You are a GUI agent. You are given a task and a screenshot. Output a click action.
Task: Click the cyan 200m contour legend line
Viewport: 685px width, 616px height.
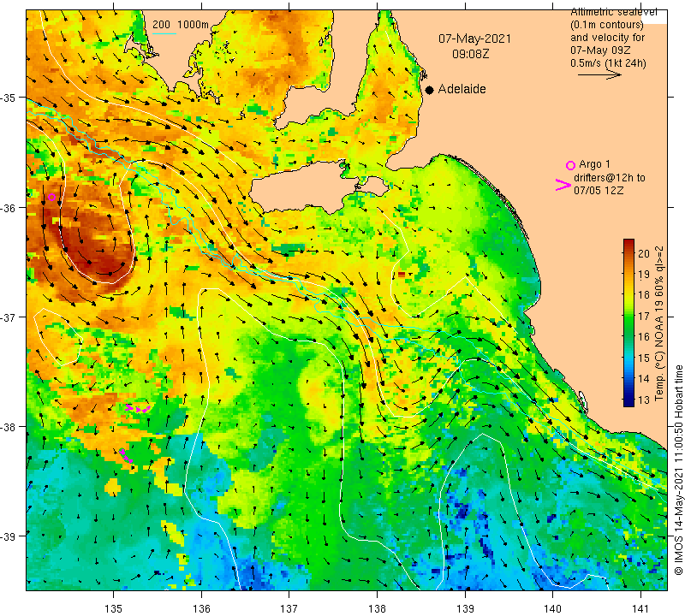pyautogui.click(x=164, y=33)
